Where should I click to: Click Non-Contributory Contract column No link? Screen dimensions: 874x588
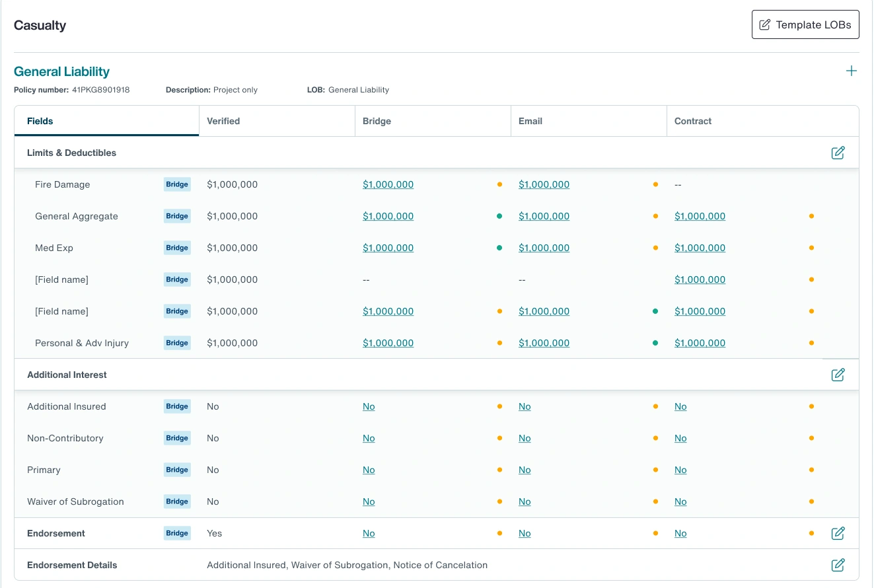(680, 438)
